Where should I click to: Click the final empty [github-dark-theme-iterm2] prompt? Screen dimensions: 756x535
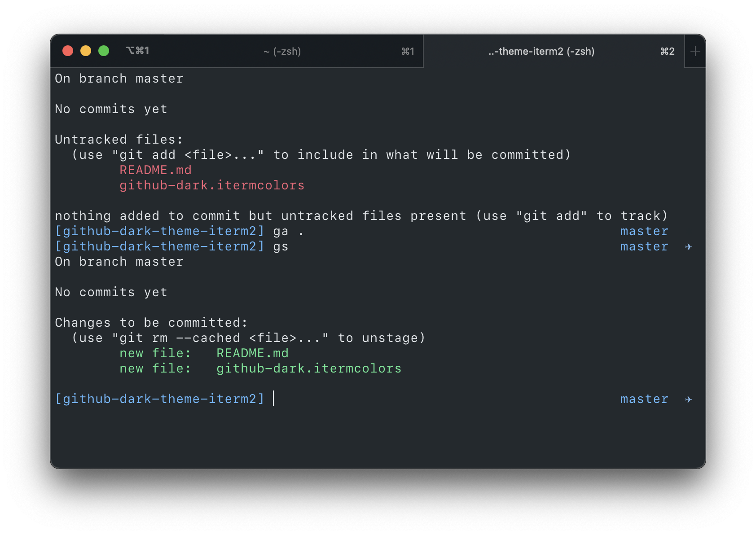(160, 399)
